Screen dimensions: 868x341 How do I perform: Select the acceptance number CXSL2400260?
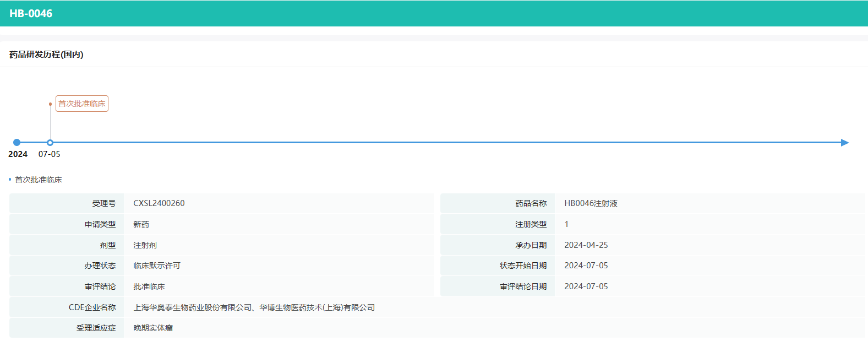(x=159, y=203)
